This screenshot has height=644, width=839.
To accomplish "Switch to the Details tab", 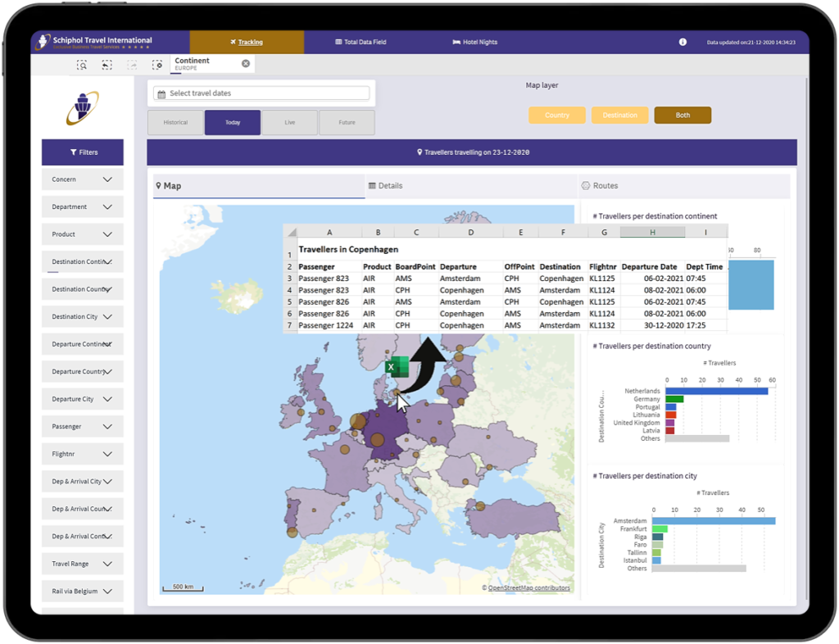I will tap(471, 186).
